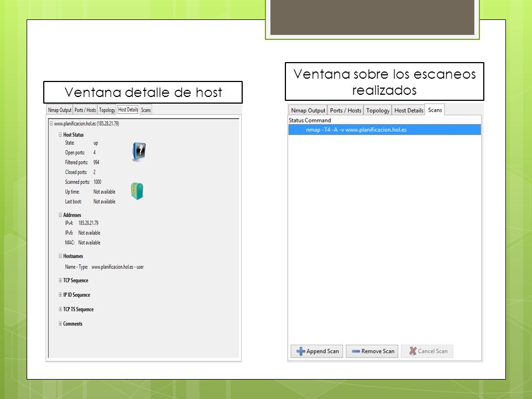Open Host Details tab in right window
The image size is (532, 399).
408,110
